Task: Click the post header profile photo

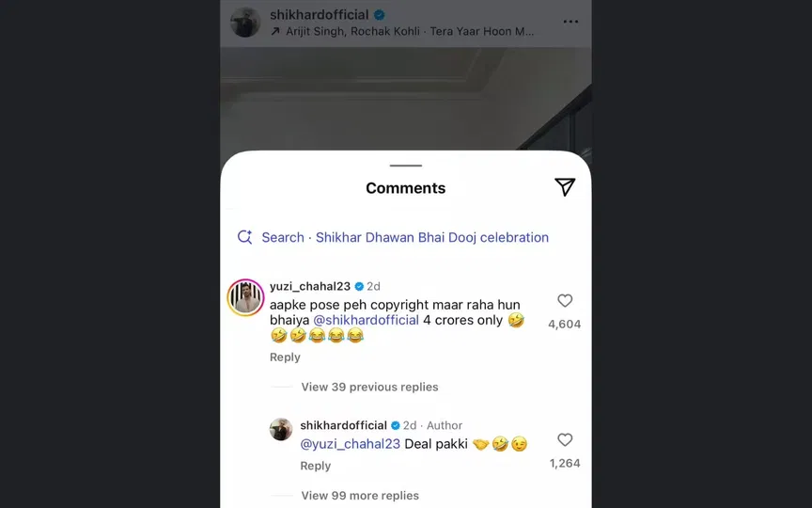Action: coord(245,23)
